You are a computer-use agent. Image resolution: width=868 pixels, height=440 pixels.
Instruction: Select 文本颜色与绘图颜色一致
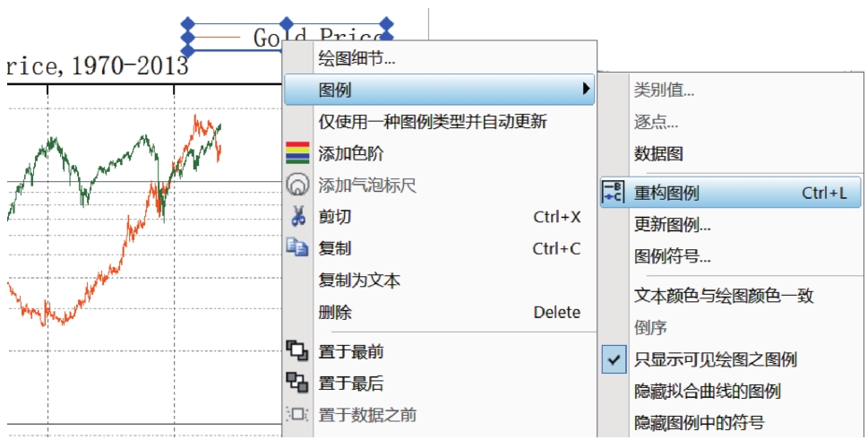731,296
